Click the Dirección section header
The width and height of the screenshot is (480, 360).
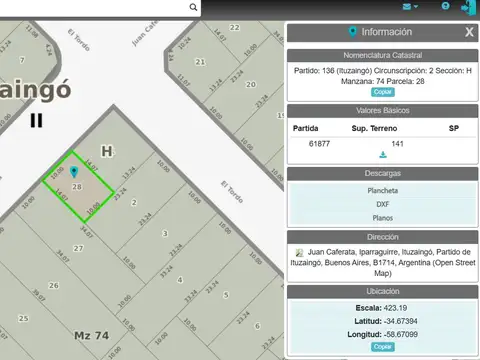point(383,237)
